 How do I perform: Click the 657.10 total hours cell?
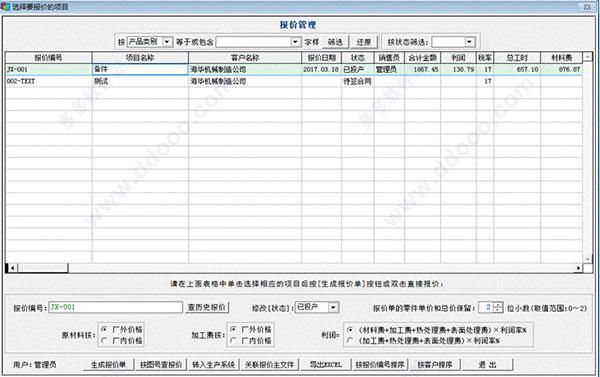tap(517, 70)
